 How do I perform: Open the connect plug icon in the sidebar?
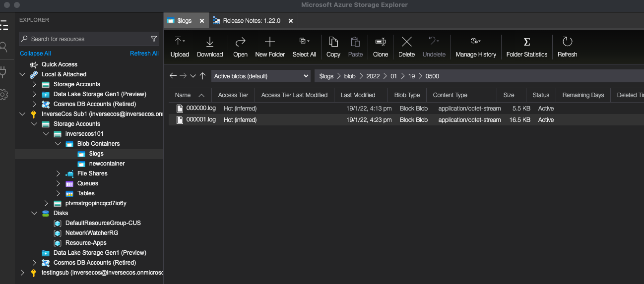coord(3,72)
